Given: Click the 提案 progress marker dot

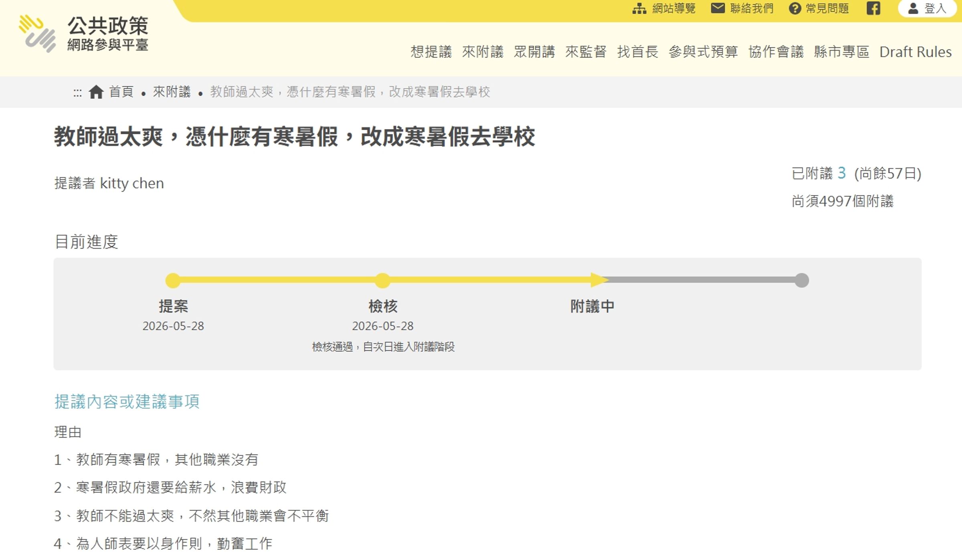Looking at the screenshot, I should (173, 280).
